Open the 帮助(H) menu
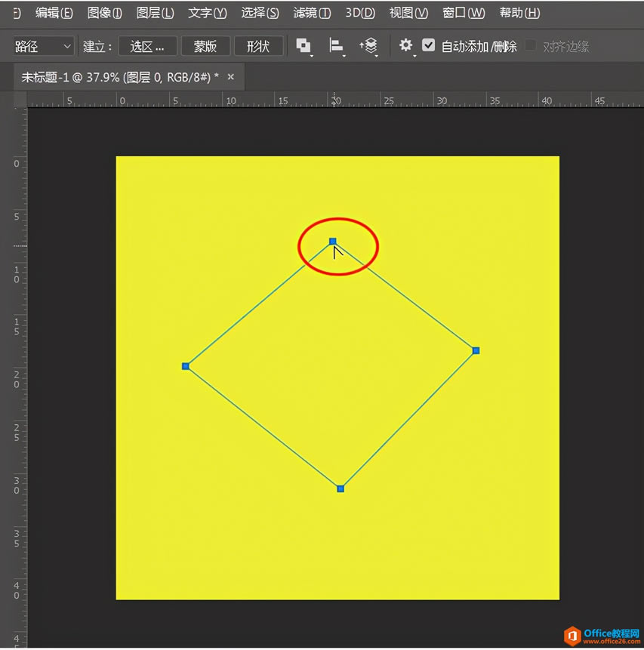The height and width of the screenshot is (650, 644). (519, 14)
